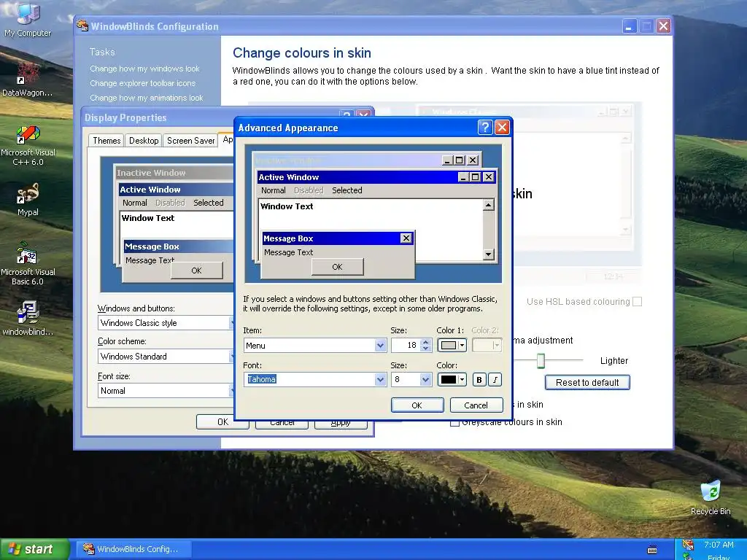Click Change how my windows look task
747x560 pixels.
click(144, 69)
